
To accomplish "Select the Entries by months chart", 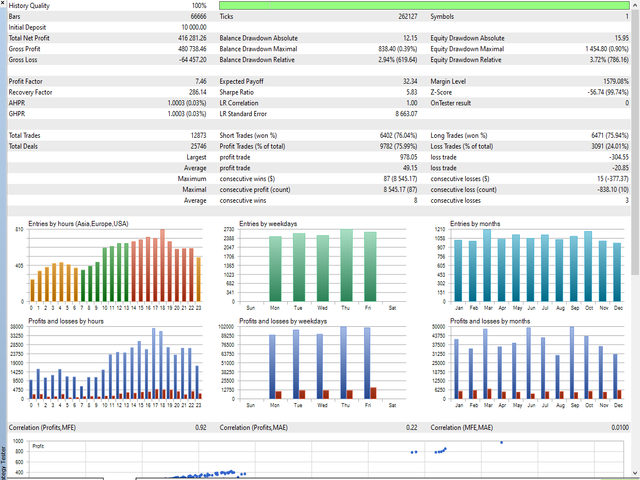I will 530,264.
